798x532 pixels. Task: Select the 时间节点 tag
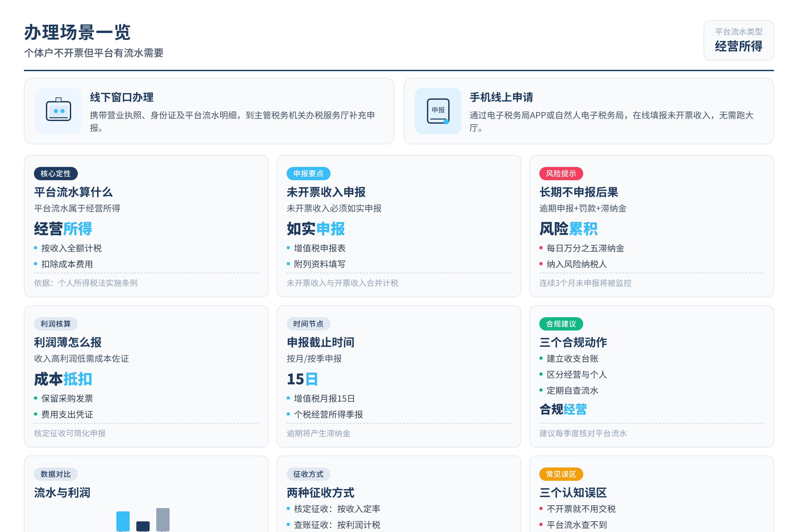[309, 324]
